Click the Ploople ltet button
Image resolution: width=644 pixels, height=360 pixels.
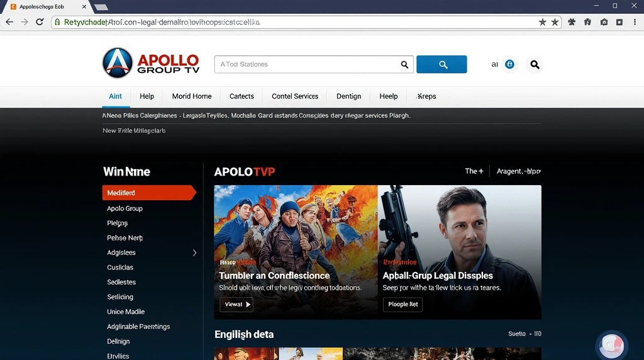point(403,305)
